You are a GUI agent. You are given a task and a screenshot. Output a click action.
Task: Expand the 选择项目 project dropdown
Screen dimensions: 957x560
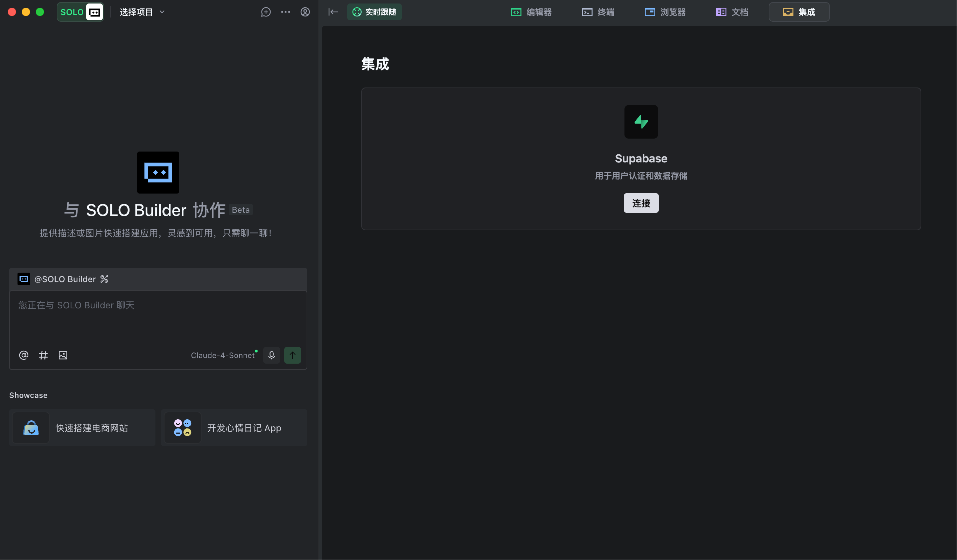tap(142, 12)
